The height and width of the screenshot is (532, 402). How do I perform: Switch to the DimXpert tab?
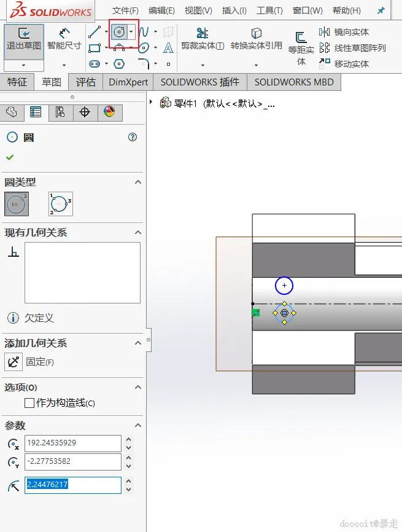coord(128,82)
